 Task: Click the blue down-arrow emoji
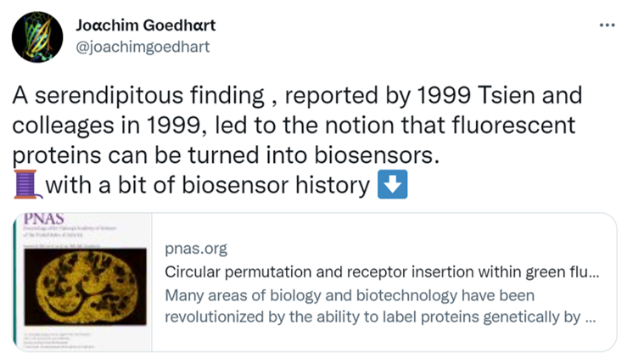pyautogui.click(x=392, y=183)
